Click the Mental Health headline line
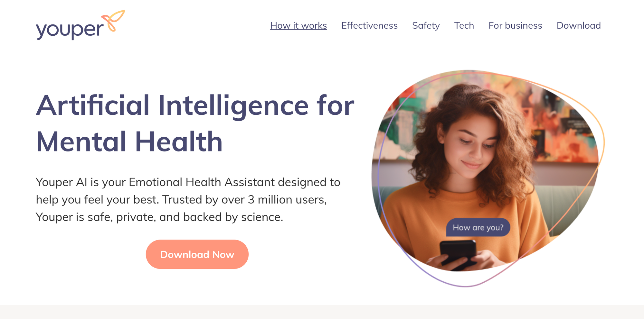The height and width of the screenshot is (319, 644). tap(129, 142)
